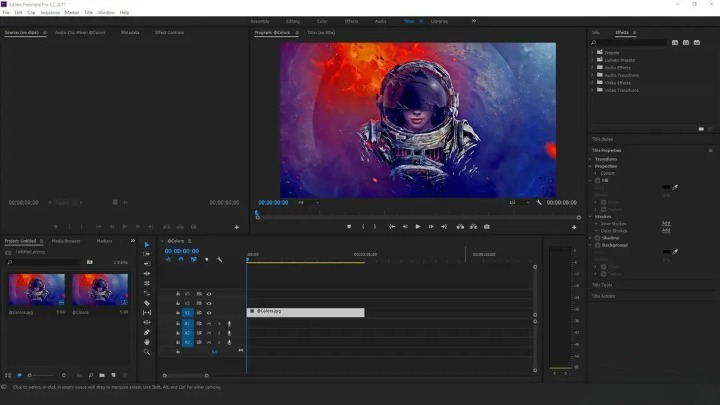Click Go to Out in Program monitor
The height and width of the screenshot is (405, 720).
[444, 227]
